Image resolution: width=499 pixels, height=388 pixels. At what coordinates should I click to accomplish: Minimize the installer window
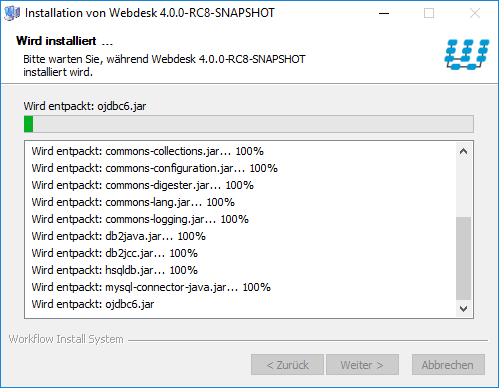(384, 13)
